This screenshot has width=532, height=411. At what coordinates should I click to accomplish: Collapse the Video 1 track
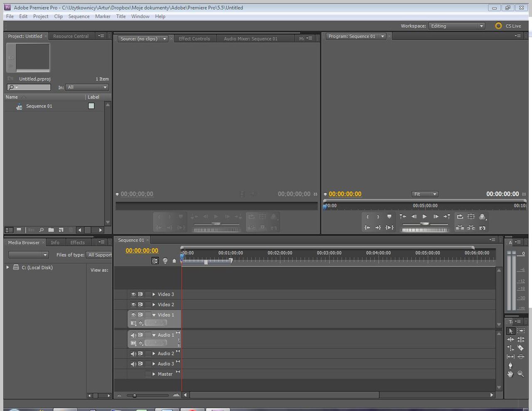[154, 315]
